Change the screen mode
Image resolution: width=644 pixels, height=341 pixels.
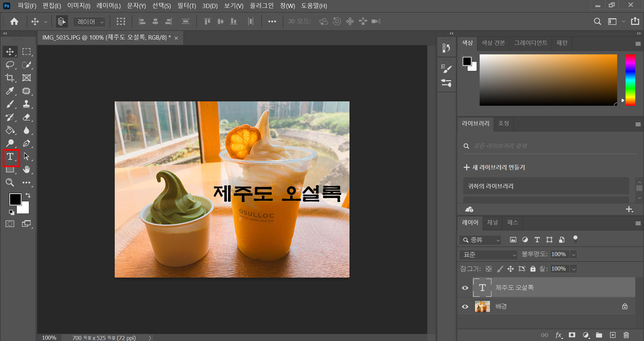(26, 224)
